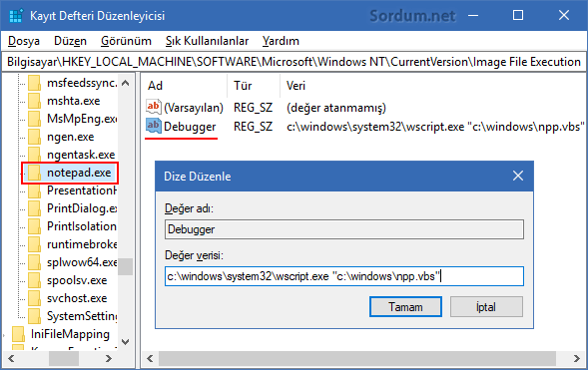Select the ngentask.exe folder icon
Screen dimensions: 588x370
(x=34, y=155)
